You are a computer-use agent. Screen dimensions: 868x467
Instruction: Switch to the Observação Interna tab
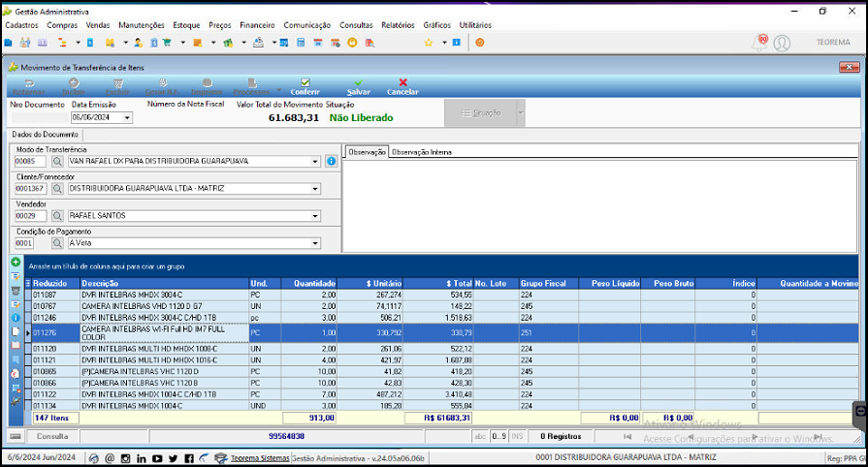(422, 152)
